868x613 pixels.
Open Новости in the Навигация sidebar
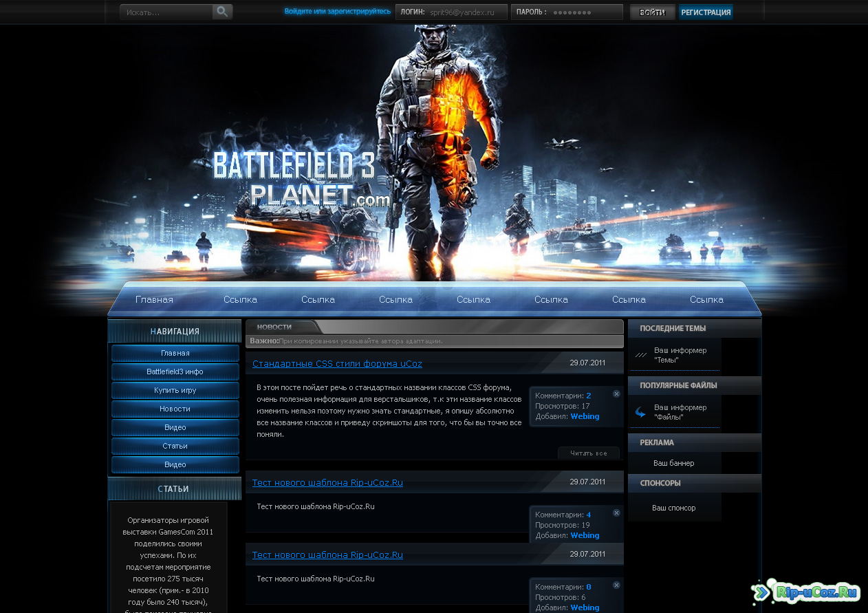click(175, 409)
